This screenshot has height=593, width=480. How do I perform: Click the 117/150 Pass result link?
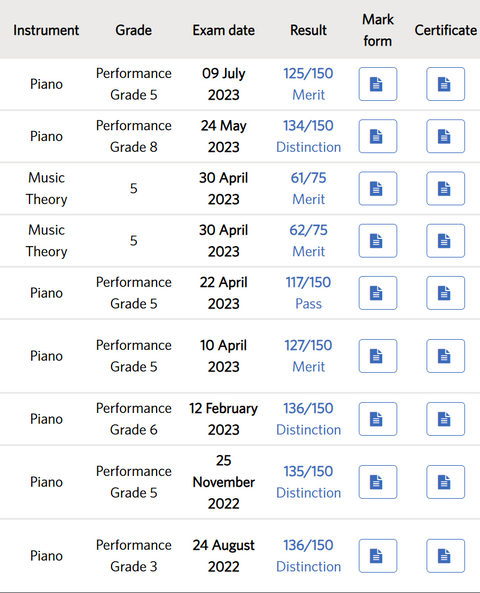point(308,293)
